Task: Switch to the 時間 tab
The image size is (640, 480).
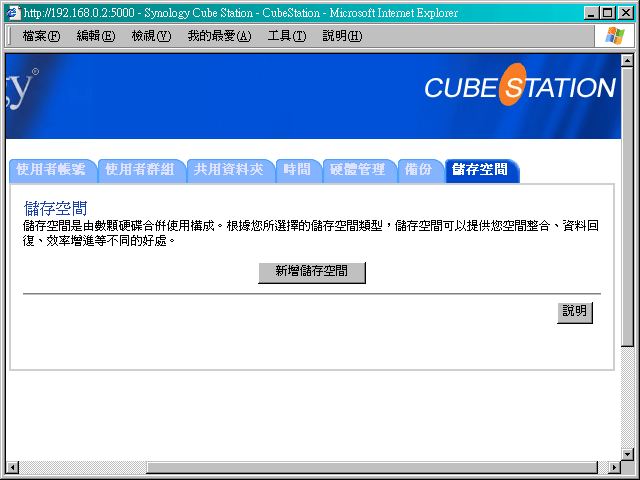Action: [299, 170]
